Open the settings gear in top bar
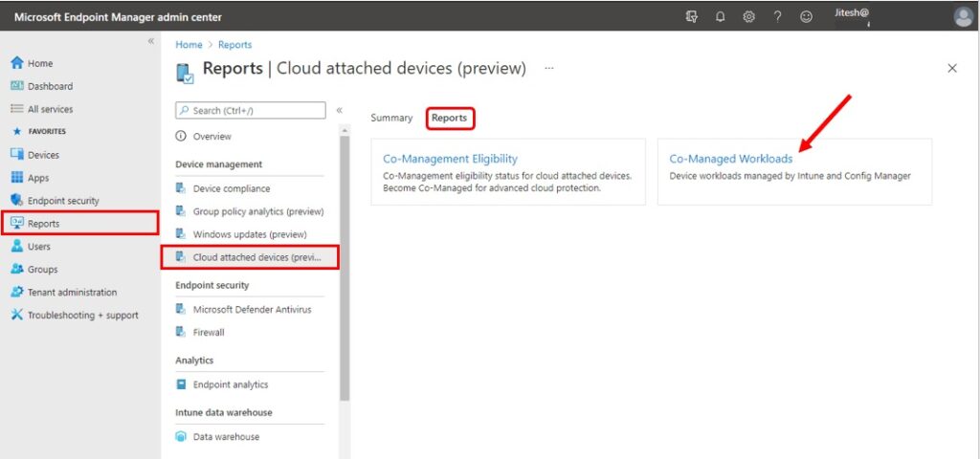The width and height of the screenshot is (980, 459). click(748, 17)
